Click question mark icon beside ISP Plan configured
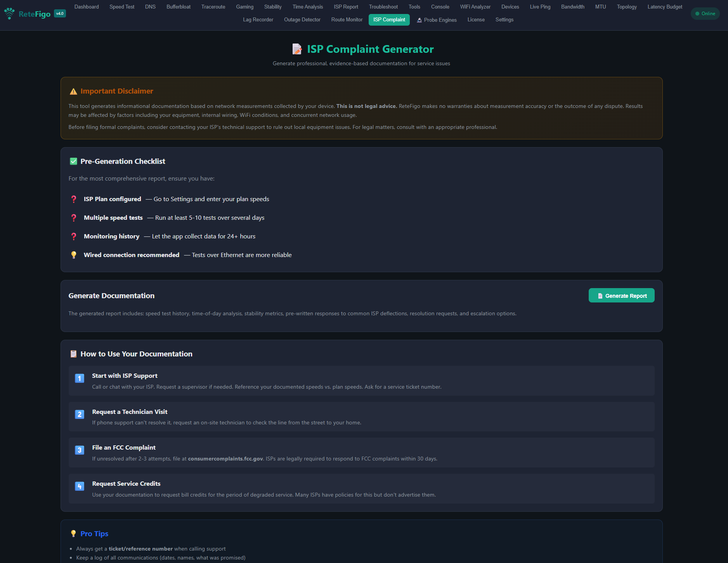The height and width of the screenshot is (563, 728). tap(74, 199)
